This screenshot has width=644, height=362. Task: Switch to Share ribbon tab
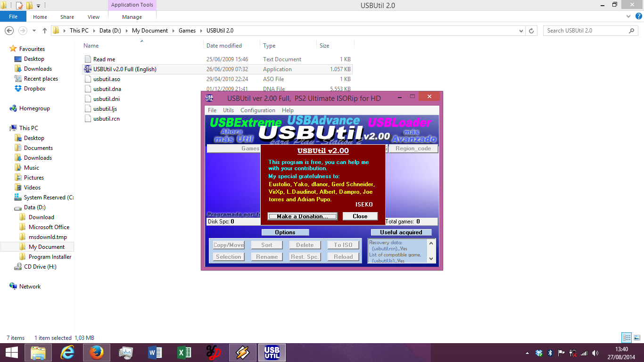pos(67,17)
